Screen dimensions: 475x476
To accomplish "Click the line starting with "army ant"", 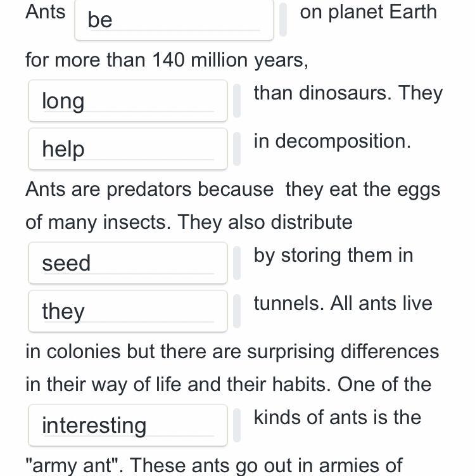I will (x=214, y=466).
